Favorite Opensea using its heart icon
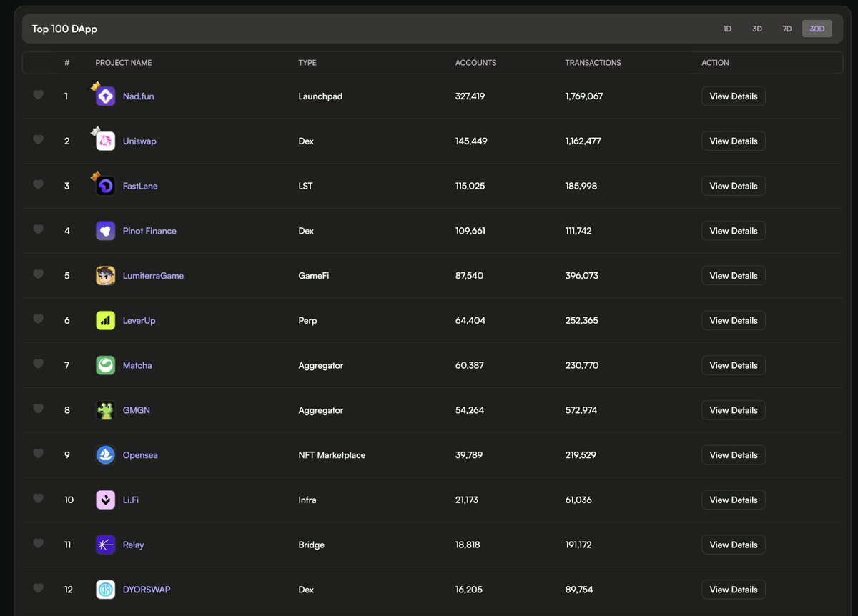Screen dimensions: 858x616 click(38, 454)
